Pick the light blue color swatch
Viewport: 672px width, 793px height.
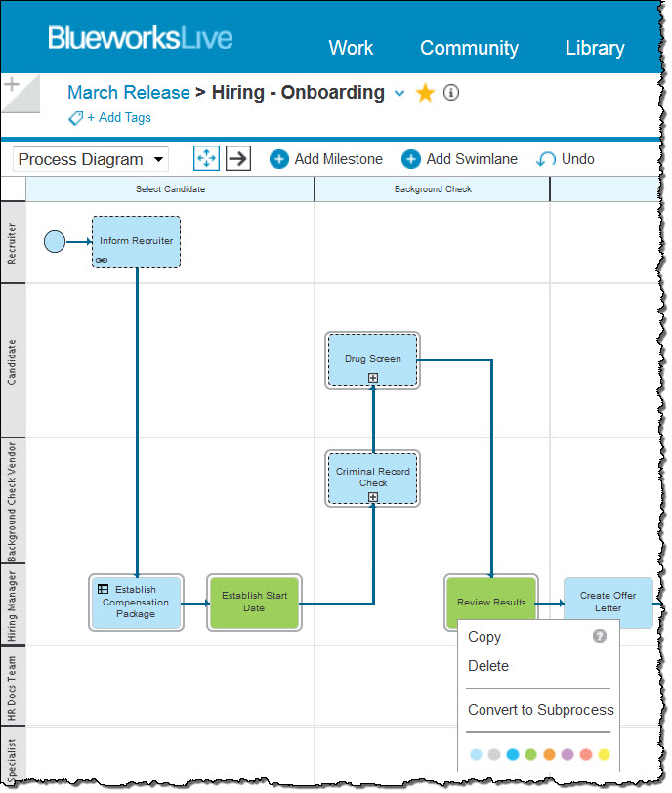(x=476, y=755)
